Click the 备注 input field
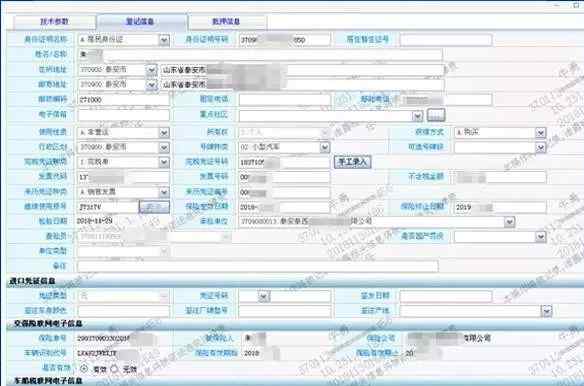Screen dimensions: 584x386 258,266
